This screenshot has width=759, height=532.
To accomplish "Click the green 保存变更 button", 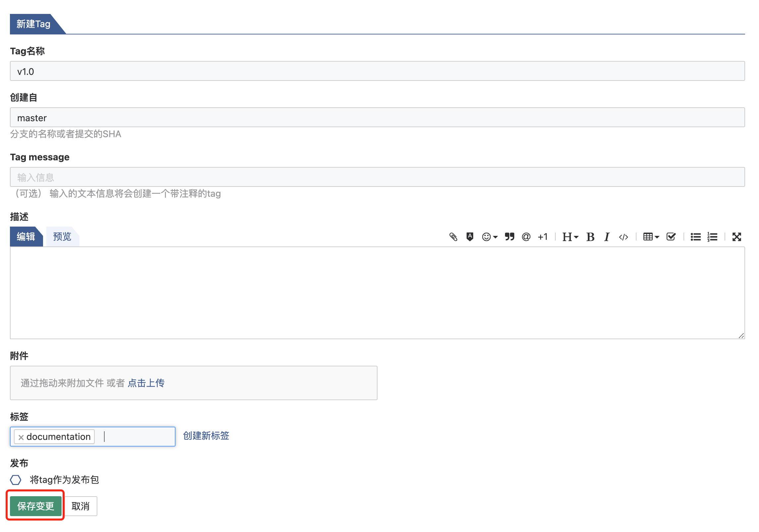I will pos(35,506).
